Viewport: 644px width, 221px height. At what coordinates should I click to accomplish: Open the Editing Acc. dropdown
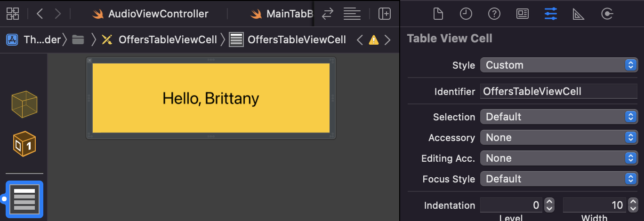click(x=559, y=158)
